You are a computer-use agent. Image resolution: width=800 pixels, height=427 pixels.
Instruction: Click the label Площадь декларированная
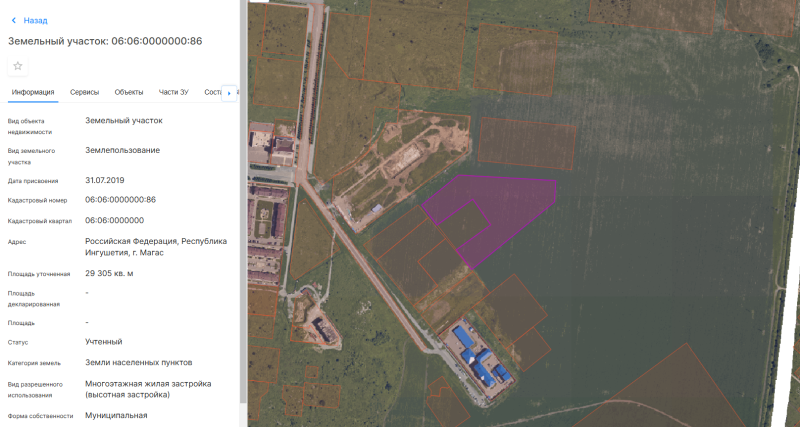(x=34, y=298)
